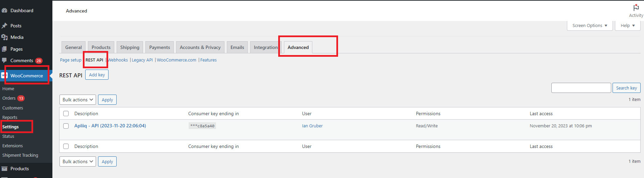This screenshot has height=178, width=644.
Task: Open the Apliiq - API key entry
Action: click(x=110, y=126)
